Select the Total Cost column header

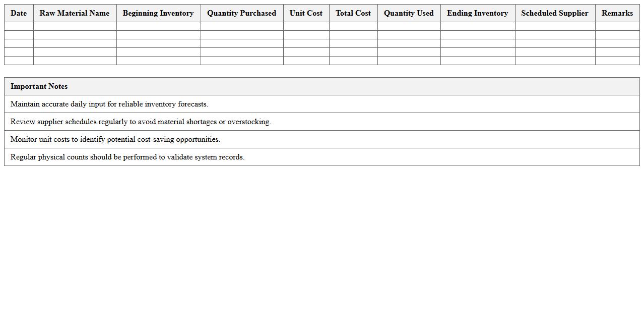click(353, 13)
